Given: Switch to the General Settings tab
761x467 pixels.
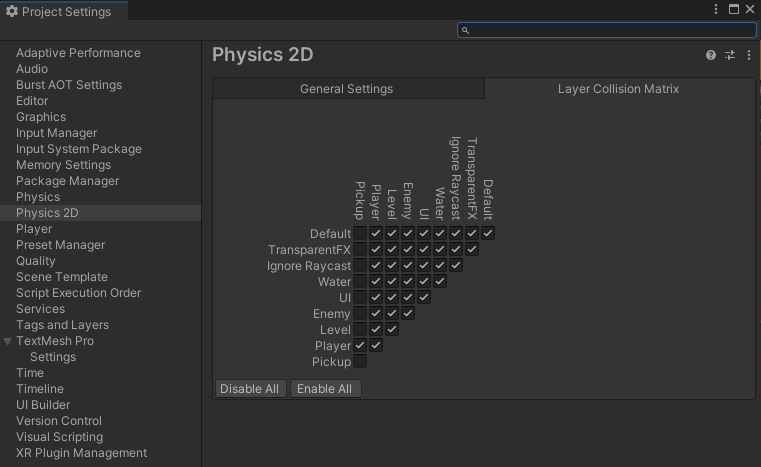Looking at the screenshot, I should (347, 89).
